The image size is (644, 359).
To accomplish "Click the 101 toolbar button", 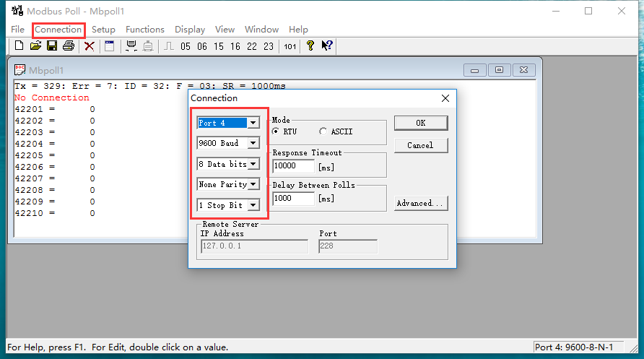I will (290, 46).
